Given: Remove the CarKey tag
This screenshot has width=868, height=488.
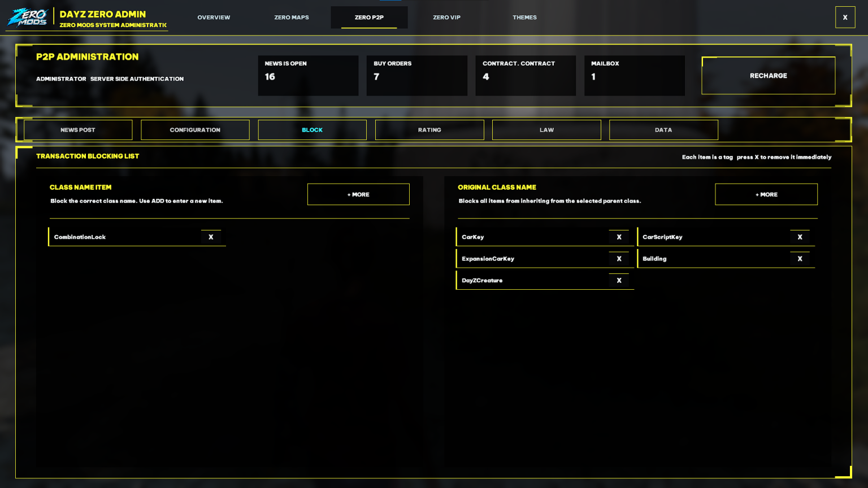Looking at the screenshot, I should pos(619,237).
